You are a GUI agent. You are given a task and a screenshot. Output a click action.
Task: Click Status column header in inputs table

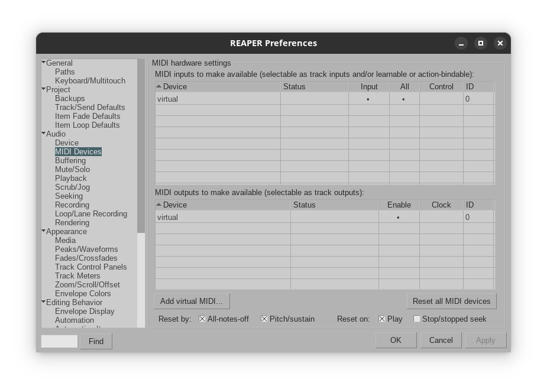pyautogui.click(x=315, y=86)
